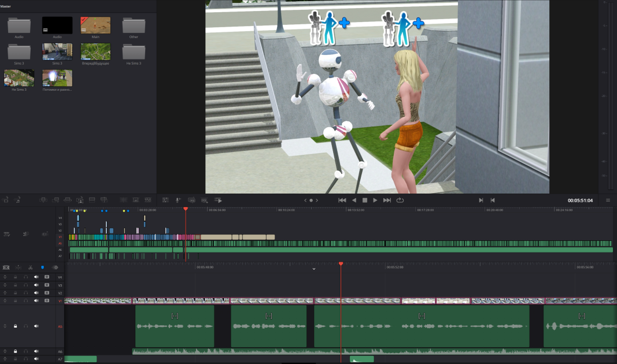
Task: Select the short audio clip on A7 near the playhead
Action: 361,359
